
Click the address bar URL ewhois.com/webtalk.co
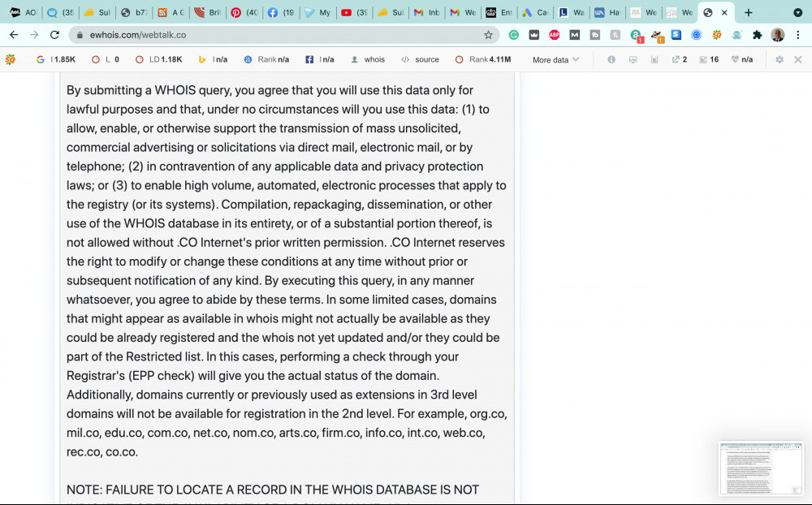(x=138, y=35)
